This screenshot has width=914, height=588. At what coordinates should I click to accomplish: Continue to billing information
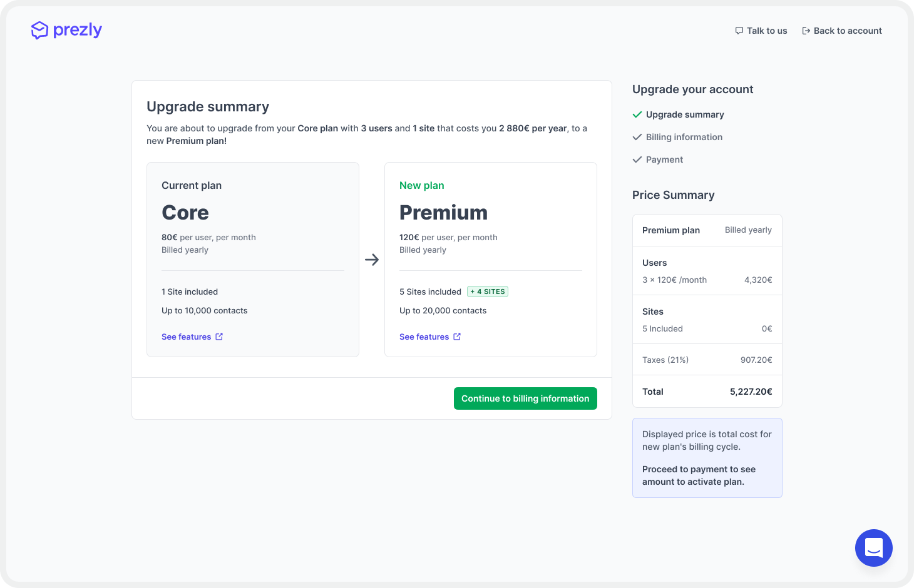(525, 398)
